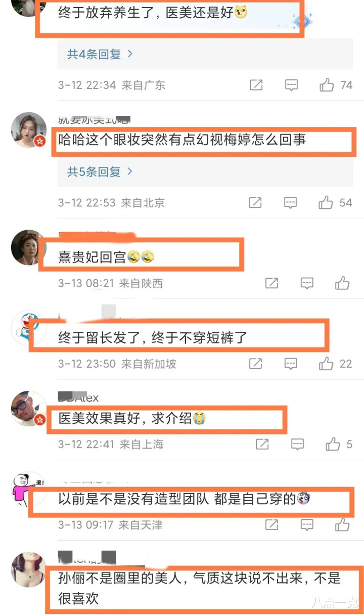
Task: Share the 3-12 22:53 Beijing comment
Action: click(x=255, y=203)
